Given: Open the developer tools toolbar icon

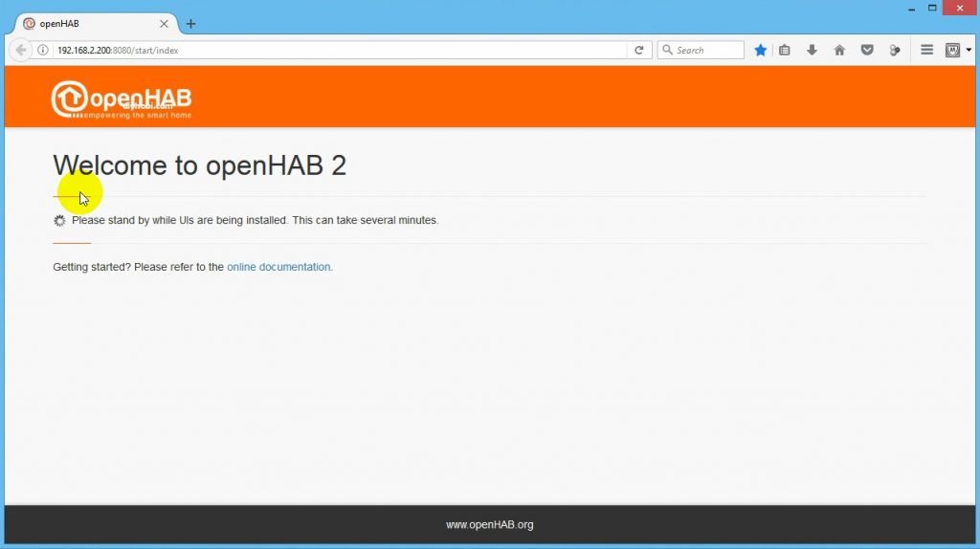Looking at the screenshot, I should click(x=895, y=50).
